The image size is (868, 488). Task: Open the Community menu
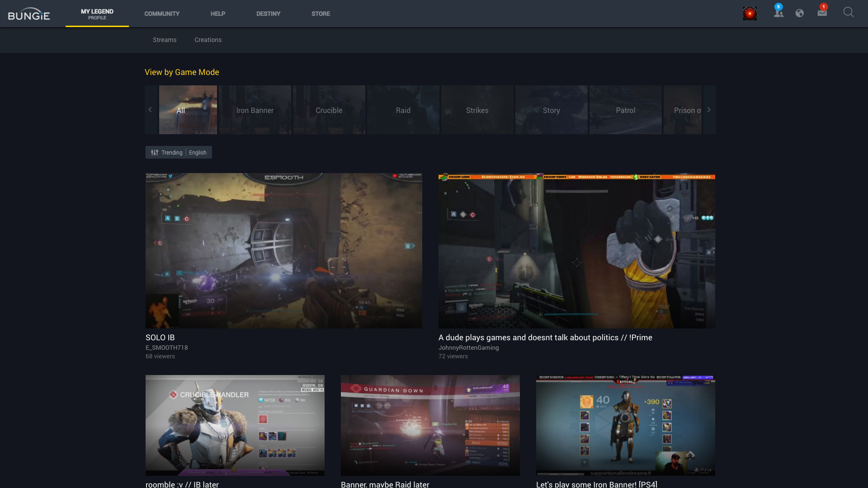click(x=162, y=14)
